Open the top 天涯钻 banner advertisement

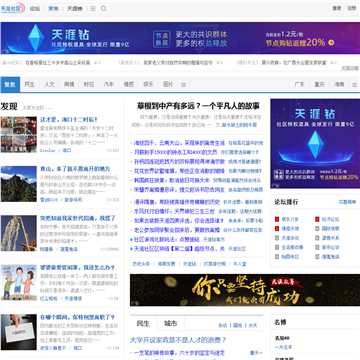point(180,38)
